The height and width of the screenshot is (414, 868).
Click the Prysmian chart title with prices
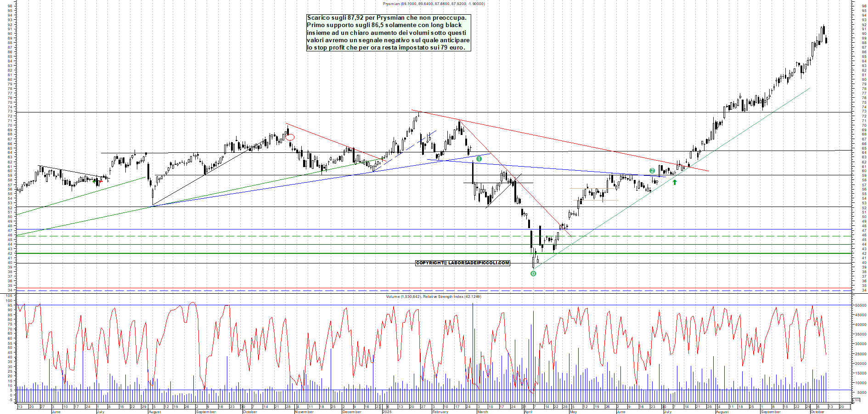[434, 4]
